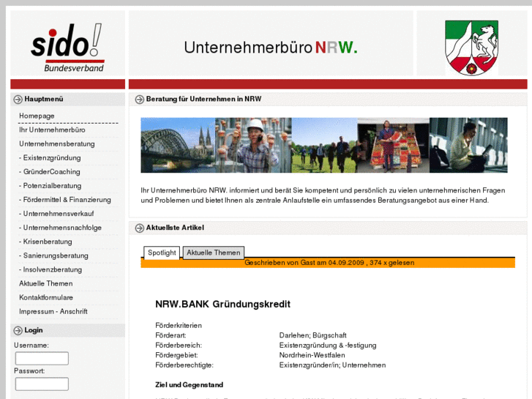Click the orange Geschrieben von Gast bar

(328, 263)
